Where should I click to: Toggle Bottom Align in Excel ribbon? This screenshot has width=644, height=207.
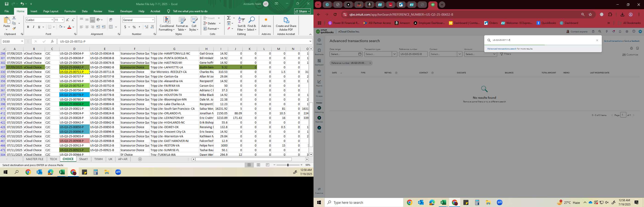click(x=92, y=20)
